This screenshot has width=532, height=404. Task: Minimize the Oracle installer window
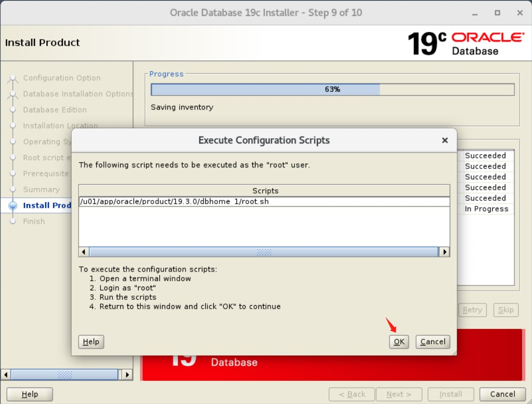coord(475,13)
